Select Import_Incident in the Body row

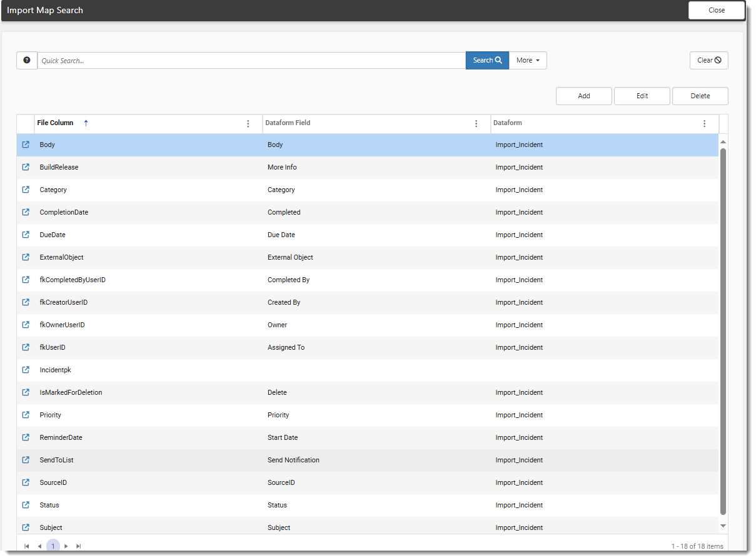[519, 145]
